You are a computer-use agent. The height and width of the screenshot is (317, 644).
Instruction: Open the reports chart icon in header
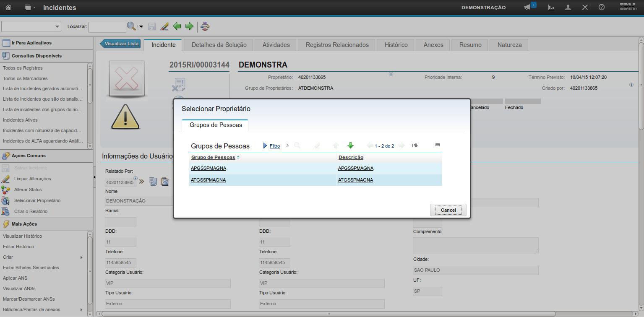pos(551,8)
